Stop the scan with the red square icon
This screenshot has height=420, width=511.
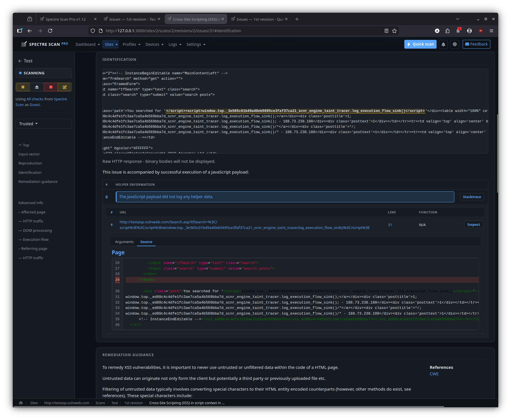[51, 87]
